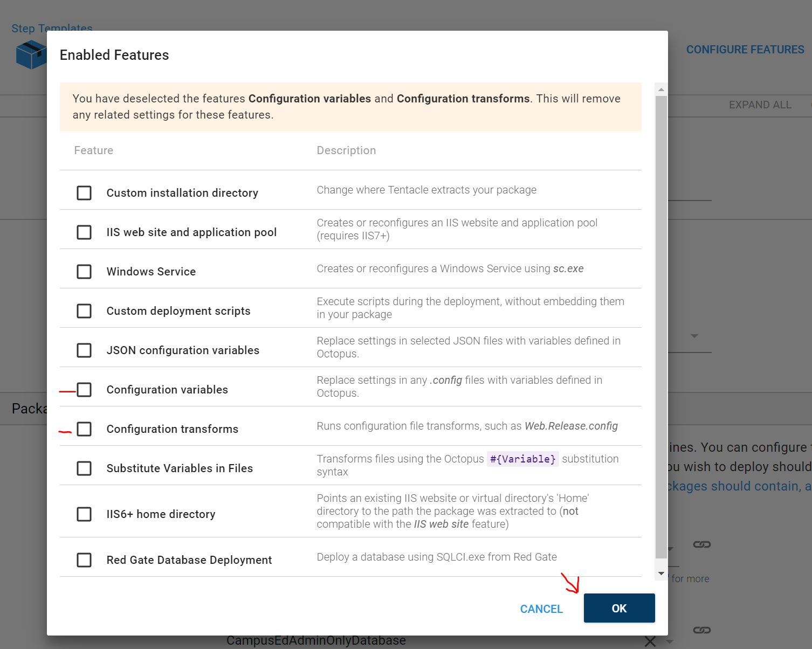812x649 pixels.
Task: Cancel the Enabled Features dialog
Action: coord(541,609)
